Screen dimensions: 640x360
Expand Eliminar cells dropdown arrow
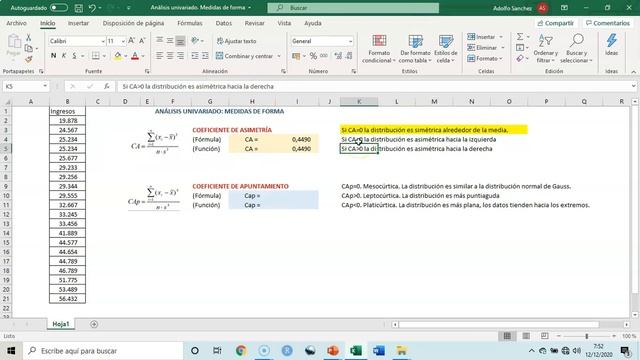point(503,48)
